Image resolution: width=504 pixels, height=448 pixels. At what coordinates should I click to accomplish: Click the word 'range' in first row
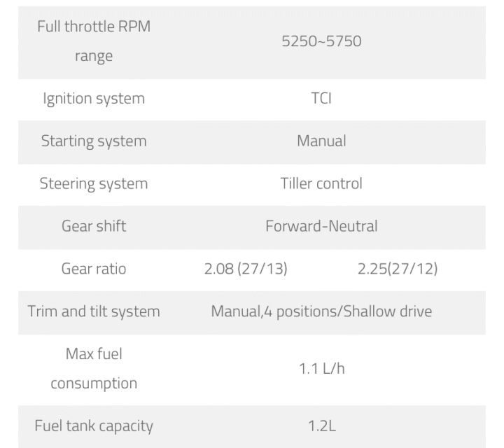(x=94, y=57)
